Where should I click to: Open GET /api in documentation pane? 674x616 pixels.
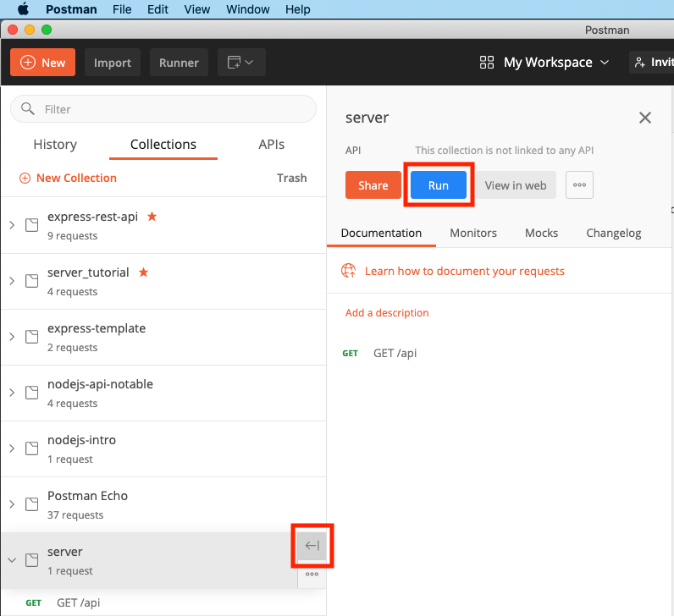click(x=395, y=353)
